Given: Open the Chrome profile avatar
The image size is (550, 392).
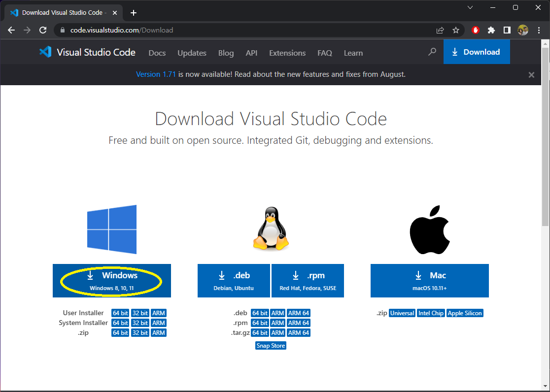Looking at the screenshot, I should coord(522,30).
